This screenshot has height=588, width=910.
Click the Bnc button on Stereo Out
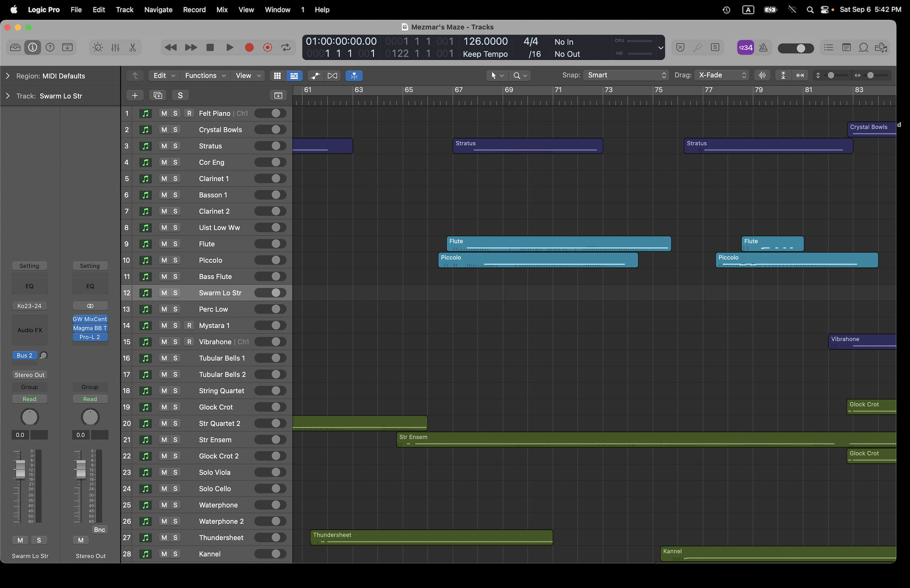click(x=99, y=529)
